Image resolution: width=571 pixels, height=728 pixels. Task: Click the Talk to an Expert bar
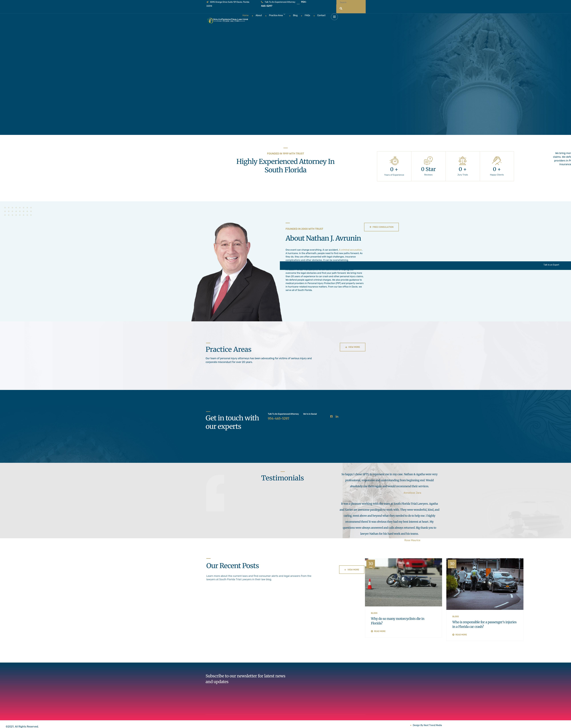(425, 266)
